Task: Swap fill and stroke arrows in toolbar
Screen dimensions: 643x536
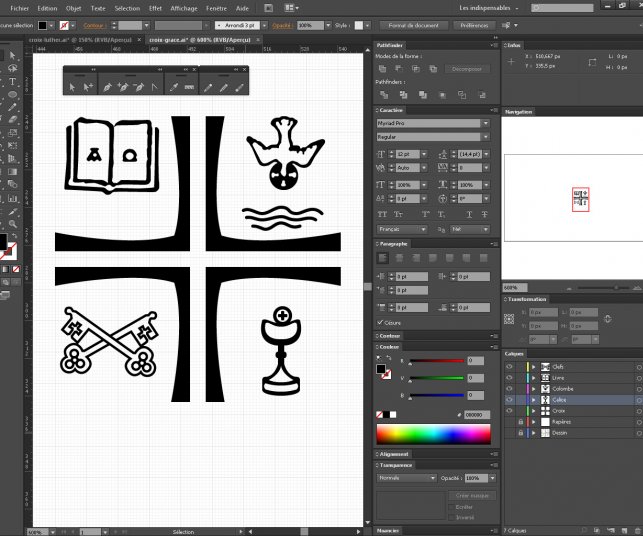Action: [x=14, y=236]
